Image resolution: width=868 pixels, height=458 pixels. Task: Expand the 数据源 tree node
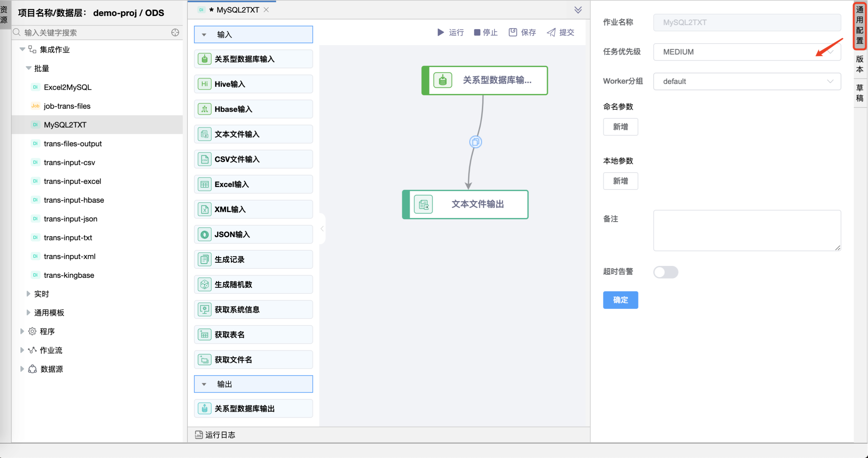22,369
